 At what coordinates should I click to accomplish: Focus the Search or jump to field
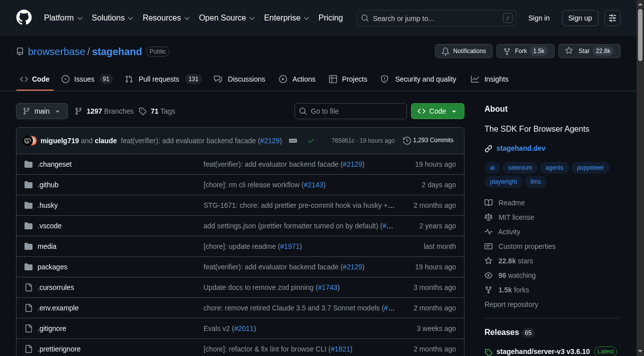(436, 18)
